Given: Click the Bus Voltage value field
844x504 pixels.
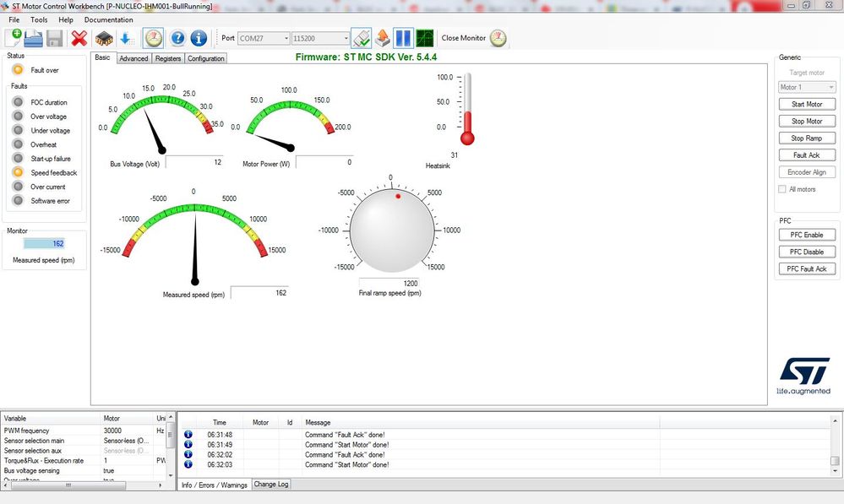Looking at the screenshot, I should click(x=194, y=162).
